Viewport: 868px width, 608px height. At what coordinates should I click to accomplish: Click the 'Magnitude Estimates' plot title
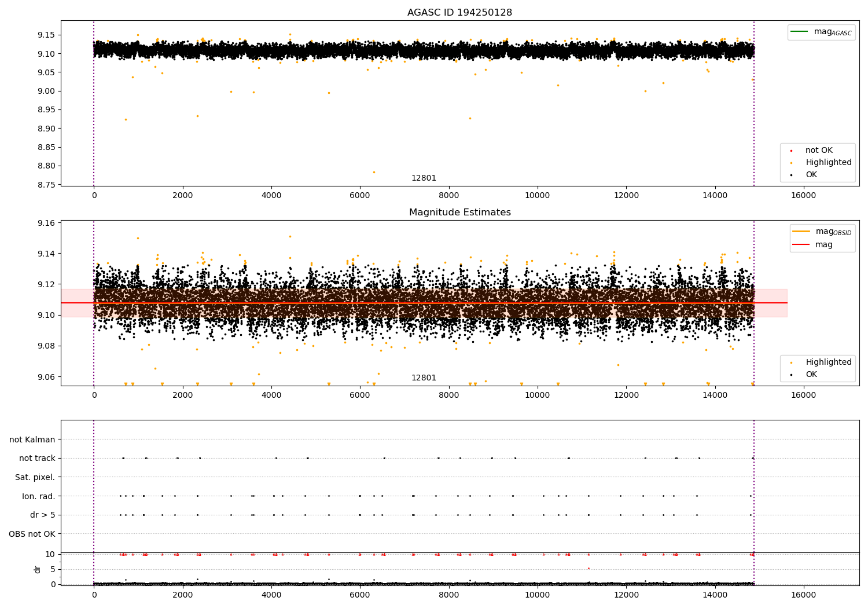[x=459, y=213]
